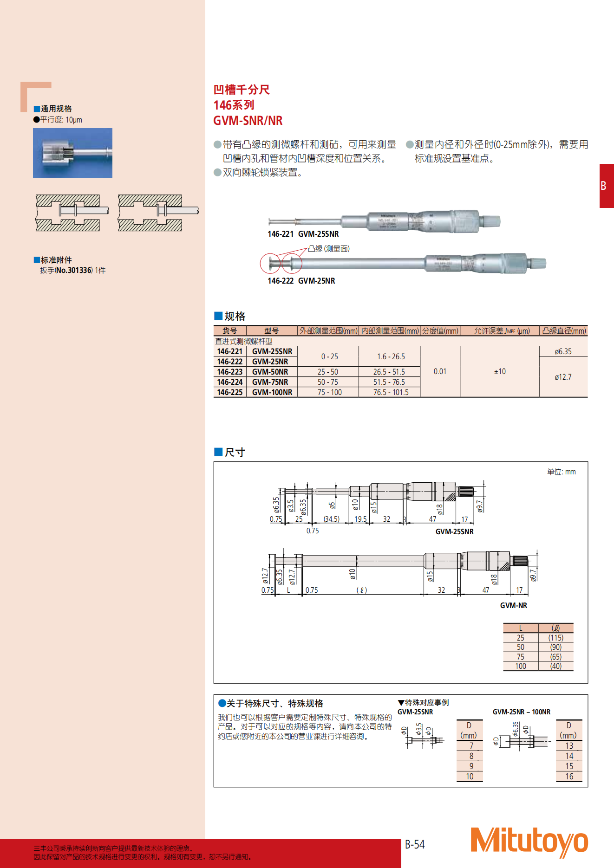Click the '±10' permissible error cell
614x868 pixels.
[500, 371]
